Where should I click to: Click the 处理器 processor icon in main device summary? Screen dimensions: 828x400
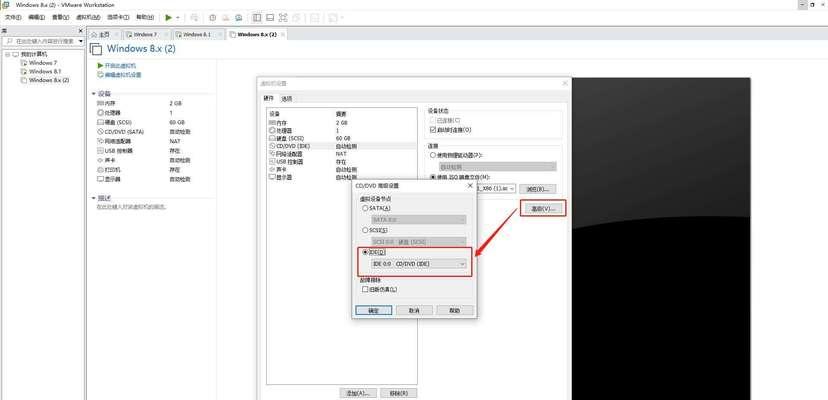pyautogui.click(x=100, y=113)
